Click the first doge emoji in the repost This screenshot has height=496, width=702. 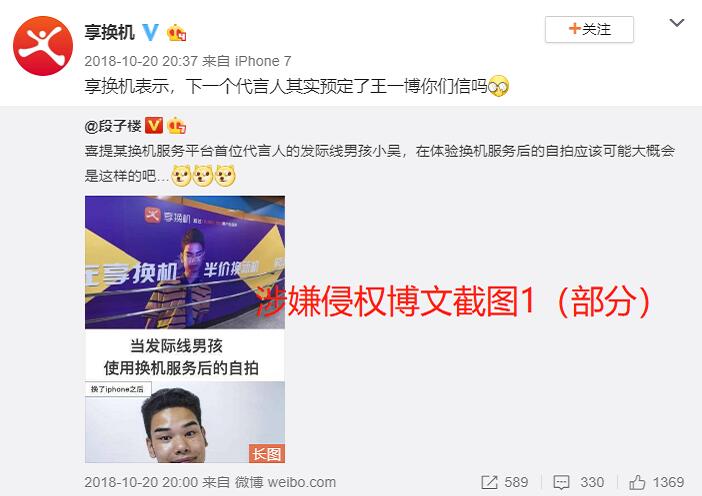(181, 175)
